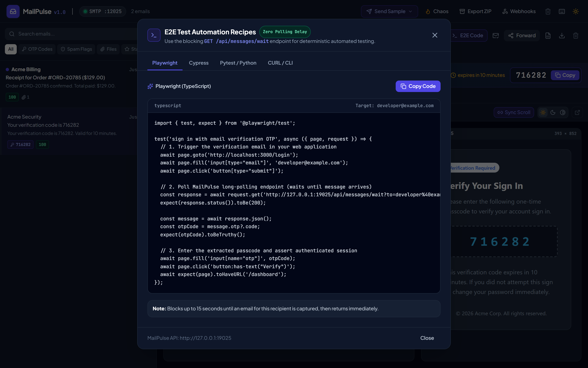The height and width of the screenshot is (368, 588).
Task: Click the typescript language label
Action: coord(168,106)
